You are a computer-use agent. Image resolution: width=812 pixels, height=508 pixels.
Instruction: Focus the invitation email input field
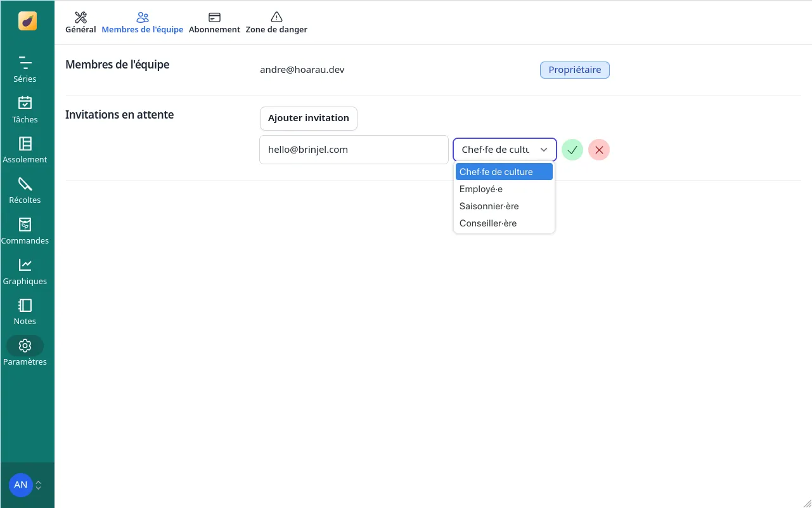coord(354,150)
